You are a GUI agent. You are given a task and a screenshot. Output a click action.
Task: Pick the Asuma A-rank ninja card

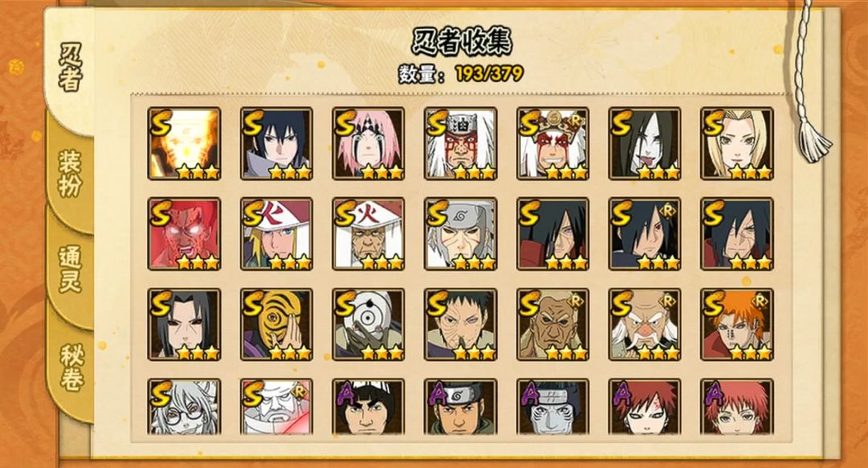coord(461,407)
